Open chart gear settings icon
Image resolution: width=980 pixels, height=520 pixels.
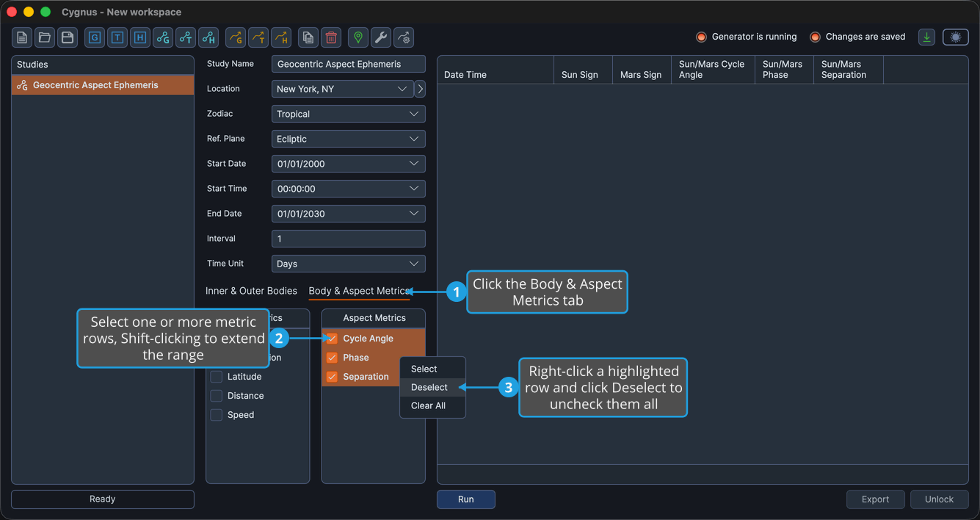[404, 37]
